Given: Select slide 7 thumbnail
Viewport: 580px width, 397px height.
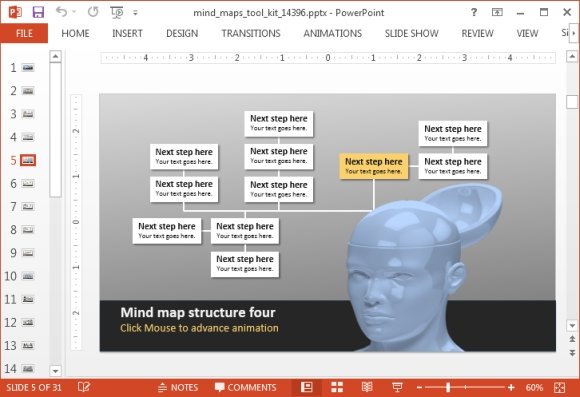Looking at the screenshot, I should 28,206.
